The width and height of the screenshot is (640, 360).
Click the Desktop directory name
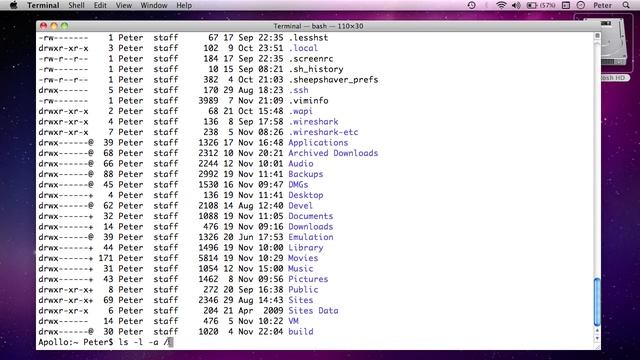(x=306, y=195)
